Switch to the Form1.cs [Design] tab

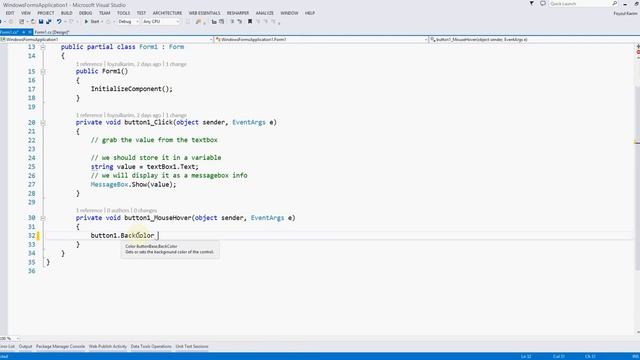[52, 32]
